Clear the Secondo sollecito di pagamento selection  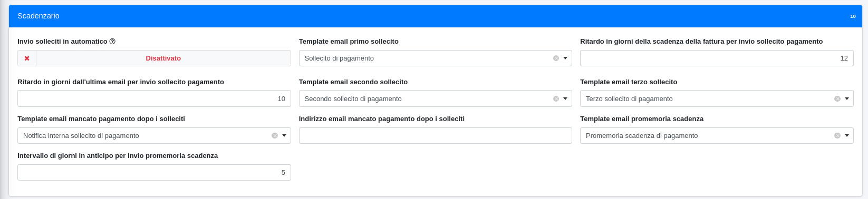coord(556,99)
